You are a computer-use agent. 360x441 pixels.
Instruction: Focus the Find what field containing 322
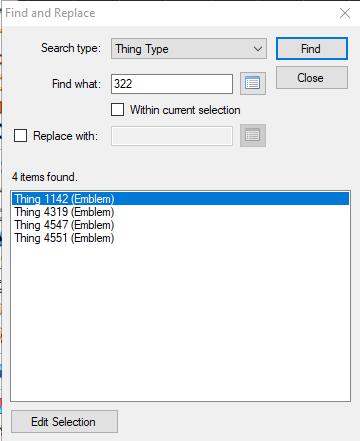(x=172, y=84)
